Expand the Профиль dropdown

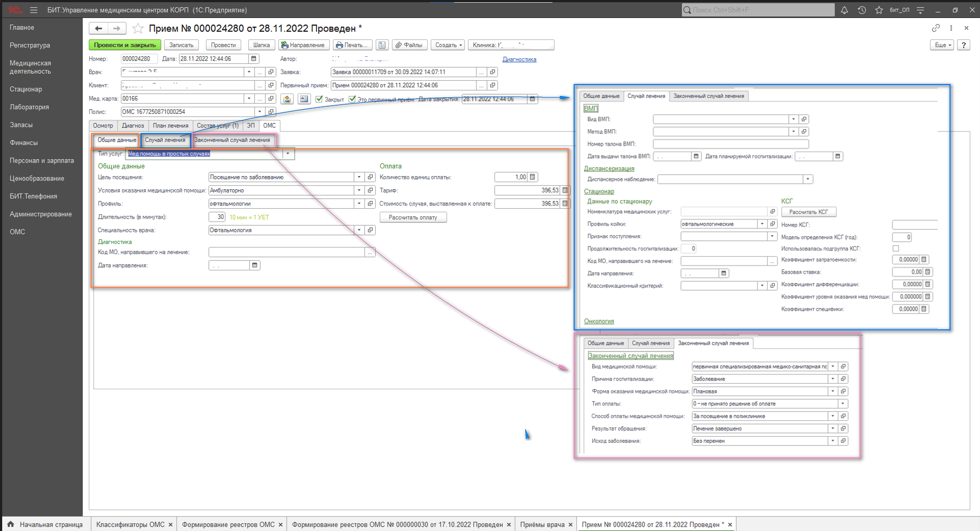tap(359, 203)
